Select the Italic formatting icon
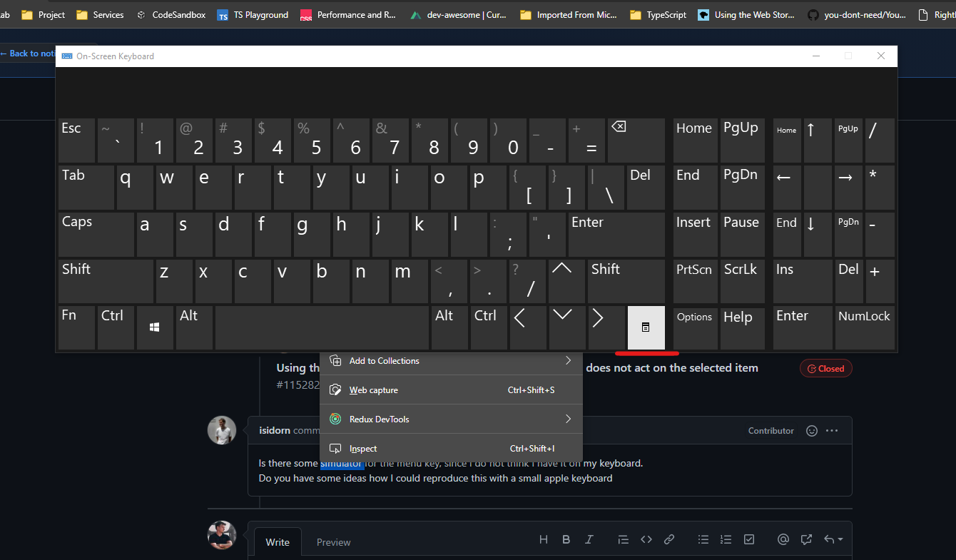This screenshot has width=956, height=560. [x=589, y=539]
